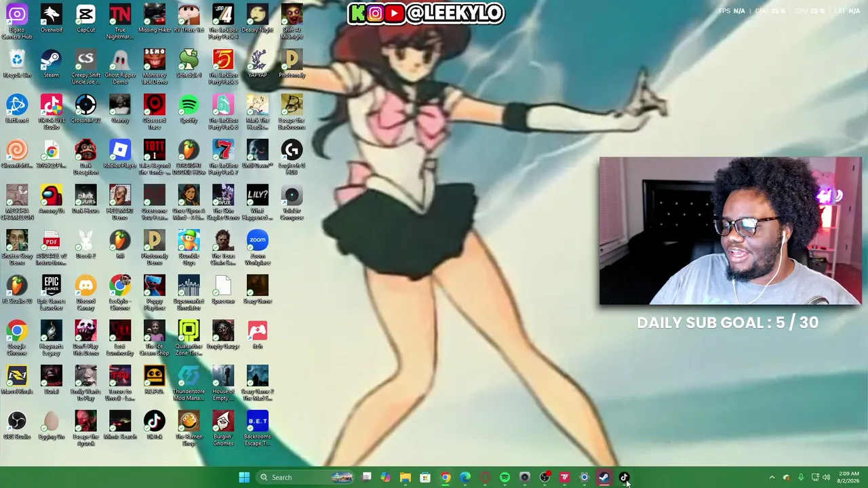Viewport: 868px width, 488px height.
Task: Open the YAPYAP desktop icon
Action: [258, 64]
